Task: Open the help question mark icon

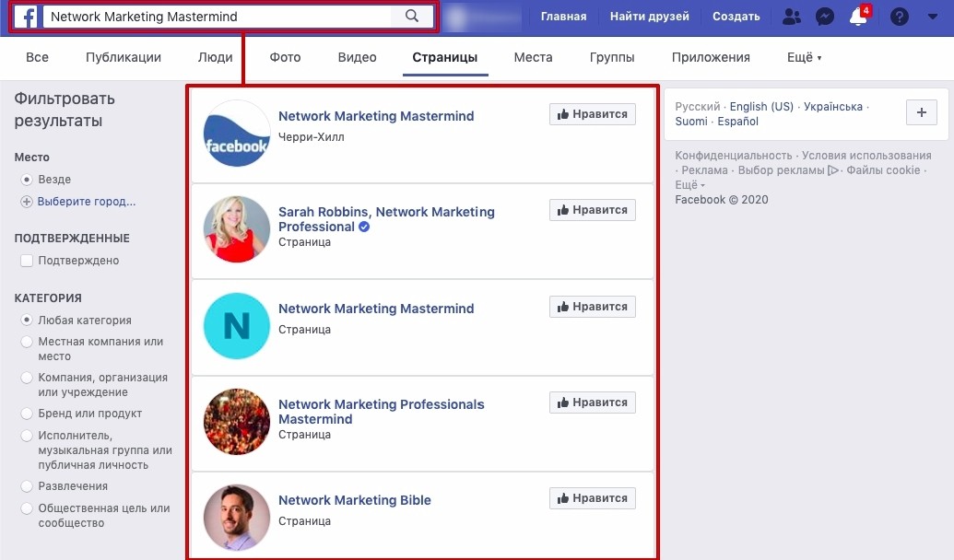Action: 900,17
